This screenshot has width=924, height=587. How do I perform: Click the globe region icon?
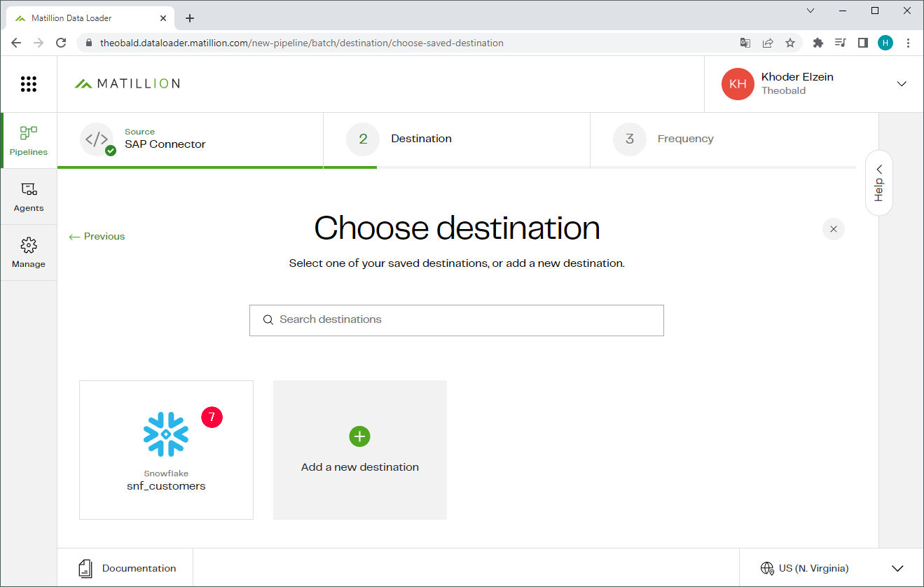[x=767, y=568]
